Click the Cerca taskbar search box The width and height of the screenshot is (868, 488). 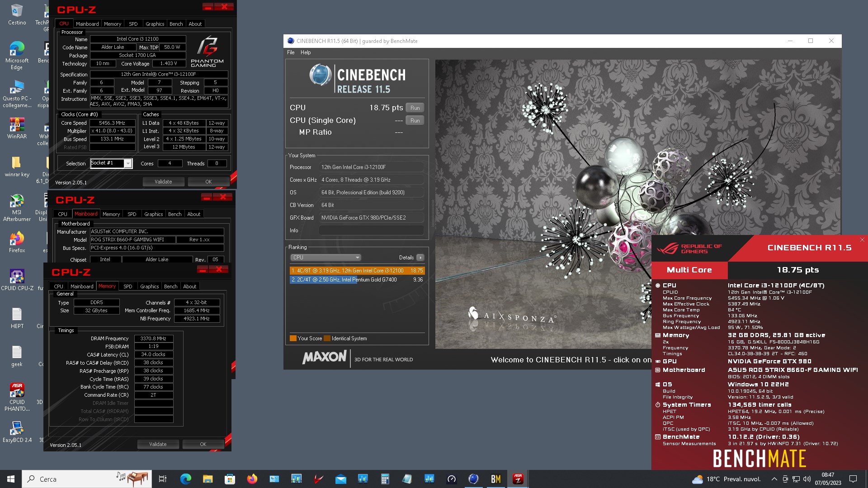[x=86, y=479]
